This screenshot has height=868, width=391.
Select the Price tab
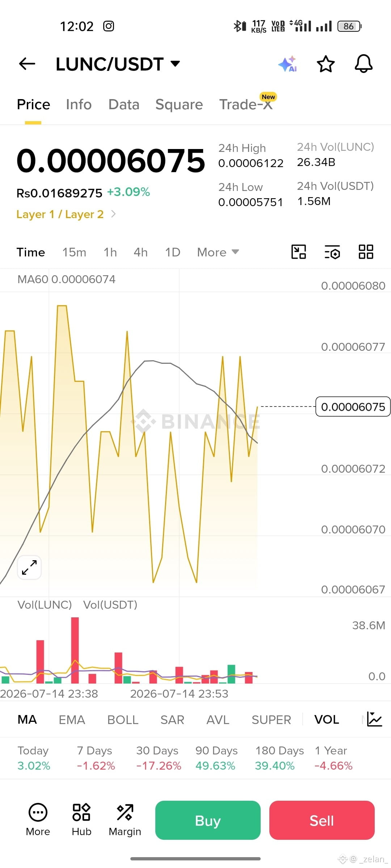tap(33, 105)
